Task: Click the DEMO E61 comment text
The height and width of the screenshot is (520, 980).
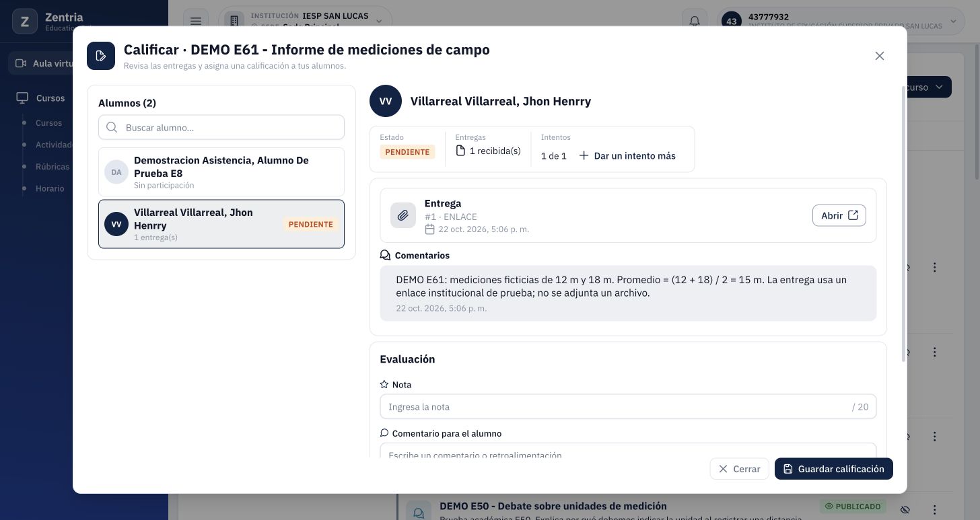Action: [x=621, y=286]
